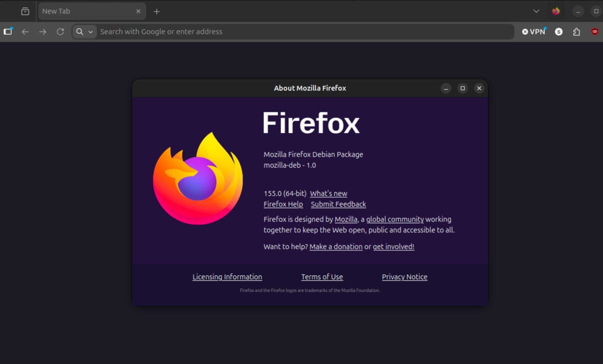
Task: Click Mozilla Firefox Debian Package text
Action: coord(314,155)
